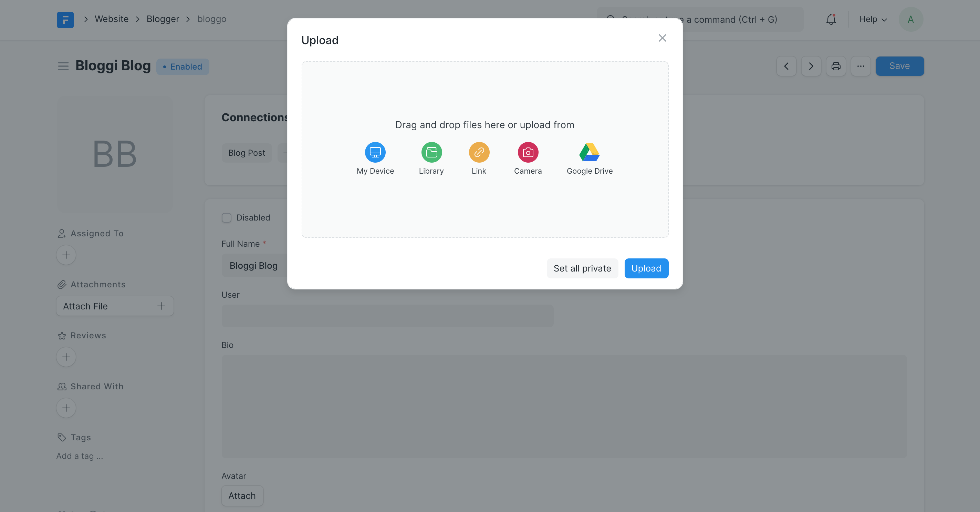
Task: Click the My Device upload icon
Action: (x=375, y=153)
